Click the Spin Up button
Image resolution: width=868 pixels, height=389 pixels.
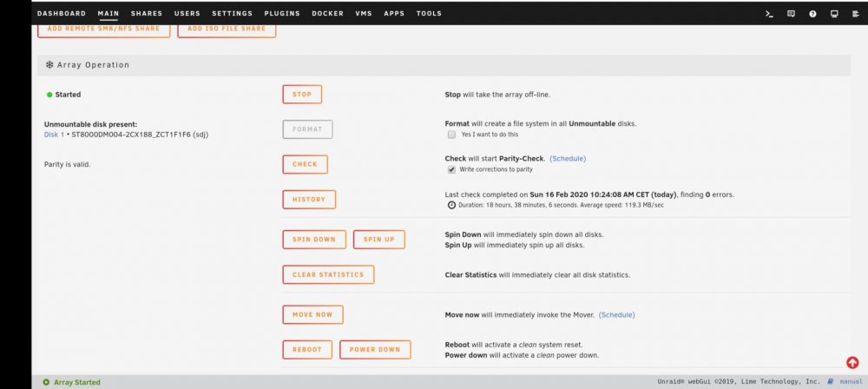click(x=378, y=240)
